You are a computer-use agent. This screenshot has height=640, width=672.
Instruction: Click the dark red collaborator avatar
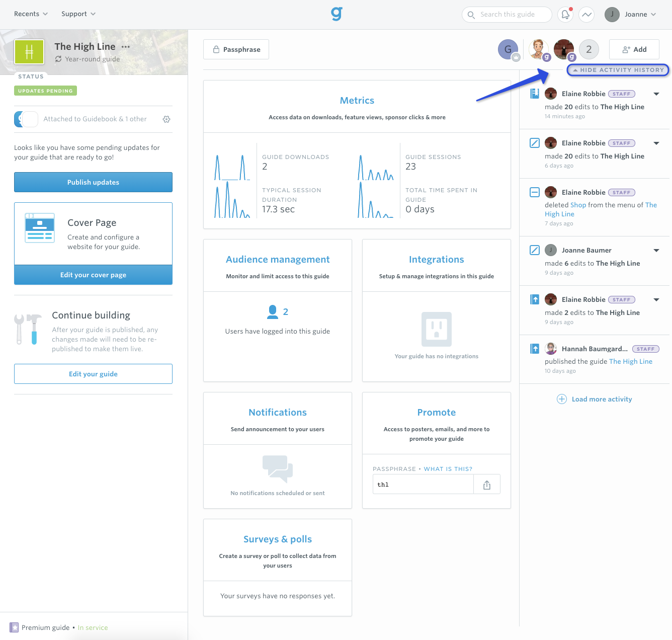click(x=564, y=49)
